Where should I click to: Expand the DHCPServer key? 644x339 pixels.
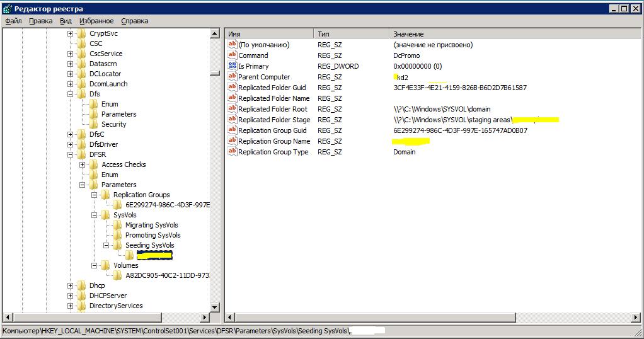[70, 296]
